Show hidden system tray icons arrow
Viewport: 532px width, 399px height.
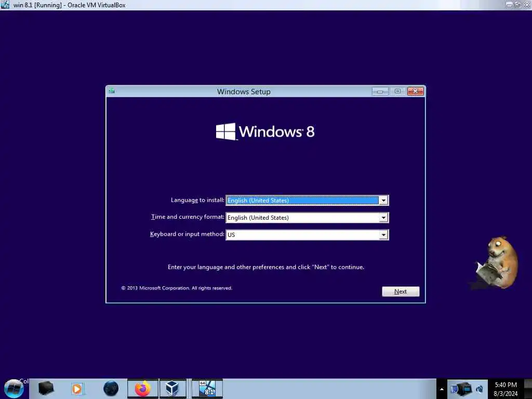pyautogui.click(x=442, y=389)
